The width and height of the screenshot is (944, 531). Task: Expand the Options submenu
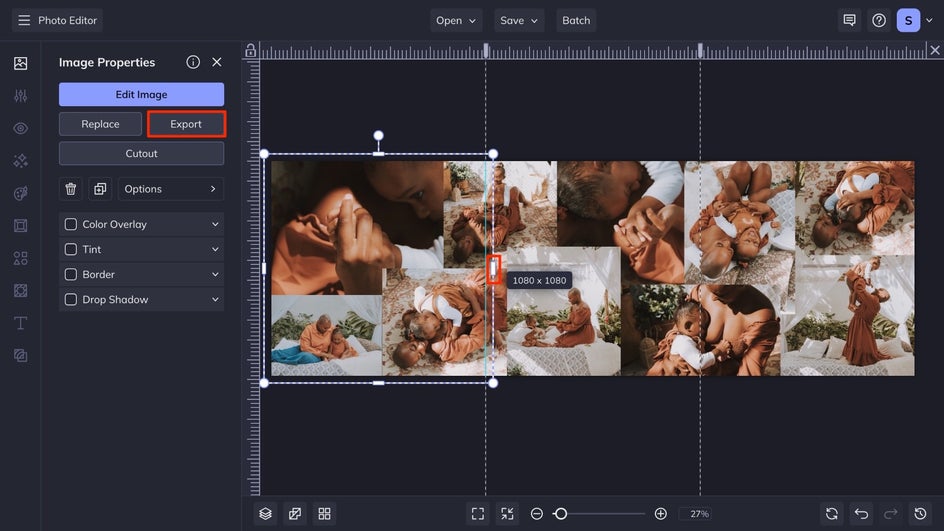(x=171, y=189)
